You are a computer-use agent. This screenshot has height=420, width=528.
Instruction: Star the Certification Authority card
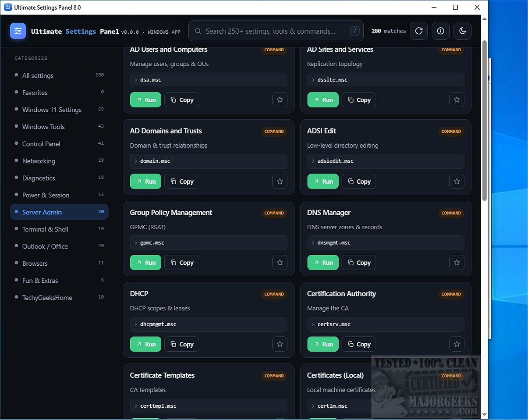tap(457, 344)
